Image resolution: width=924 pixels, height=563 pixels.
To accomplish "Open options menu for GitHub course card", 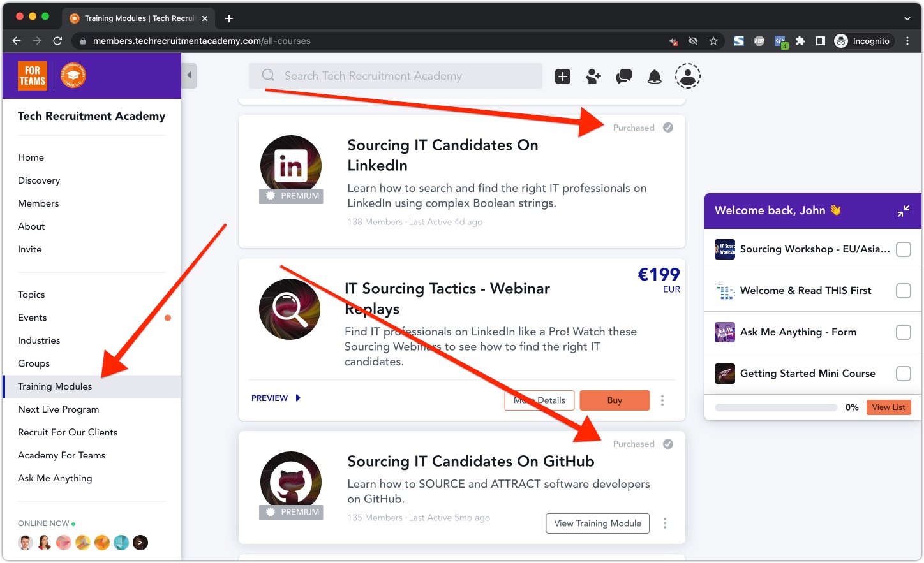I will coord(665,523).
